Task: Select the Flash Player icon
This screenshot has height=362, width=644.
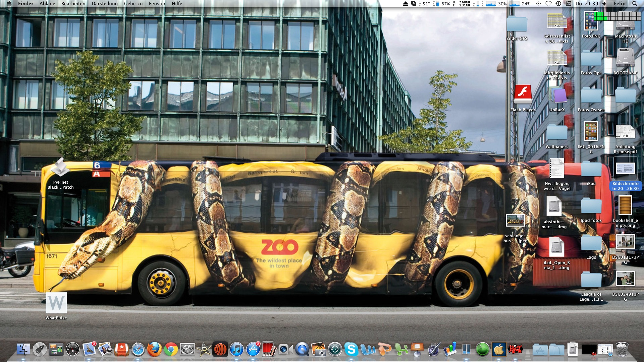Action: pyautogui.click(x=523, y=98)
